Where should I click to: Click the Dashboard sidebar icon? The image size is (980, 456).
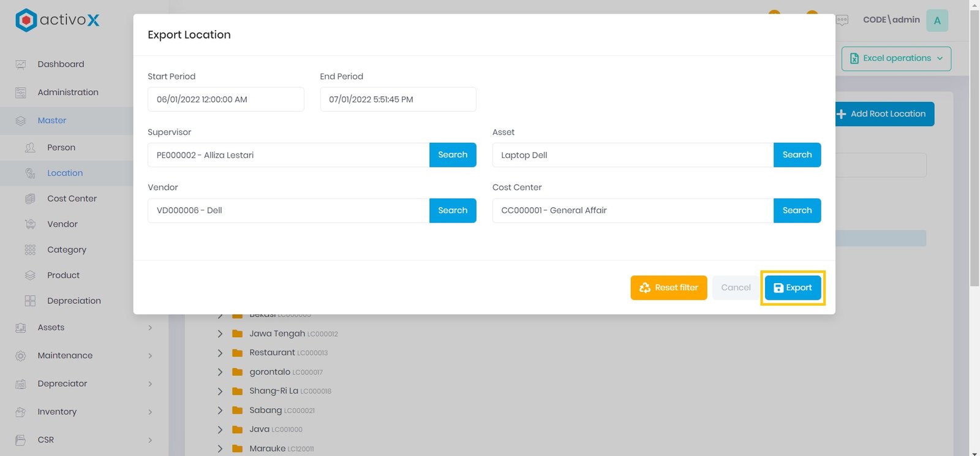tap(21, 64)
